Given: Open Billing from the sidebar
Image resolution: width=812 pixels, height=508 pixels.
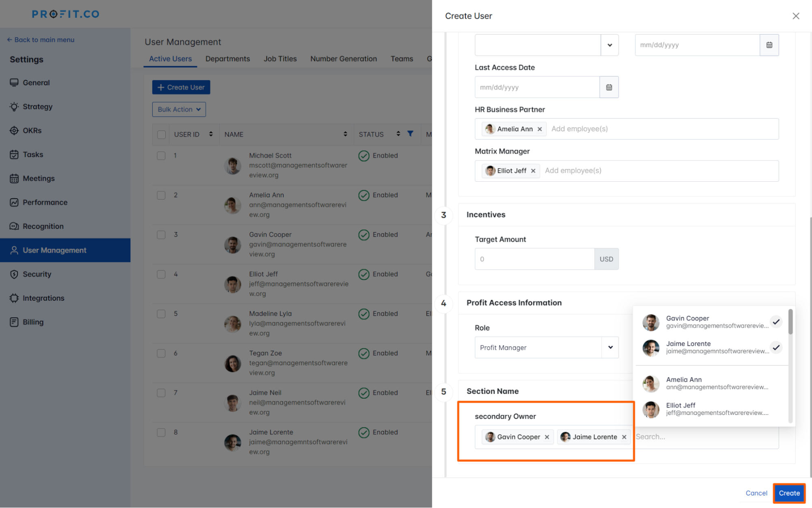Looking at the screenshot, I should tap(33, 322).
